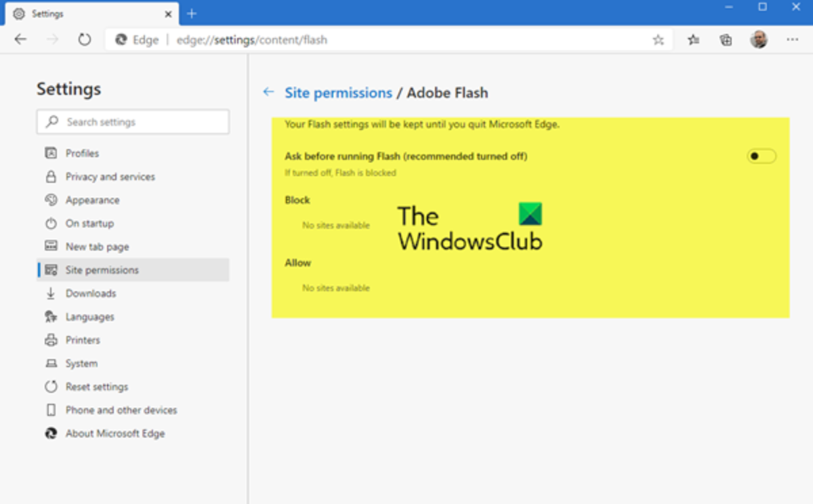
Task: Maximize the Edge window
Action: pos(762,7)
